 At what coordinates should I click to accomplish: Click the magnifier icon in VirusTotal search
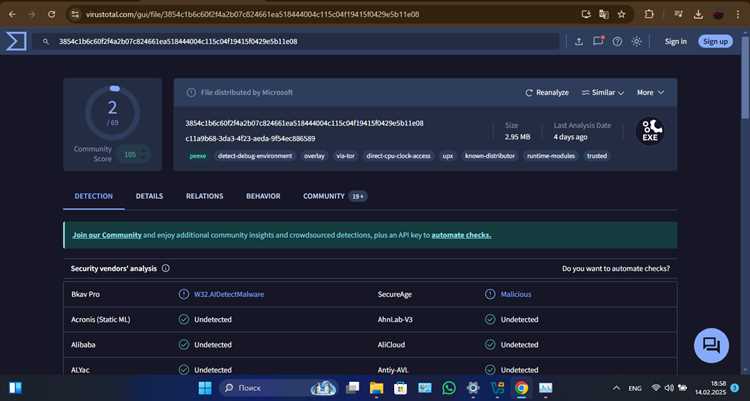point(46,42)
